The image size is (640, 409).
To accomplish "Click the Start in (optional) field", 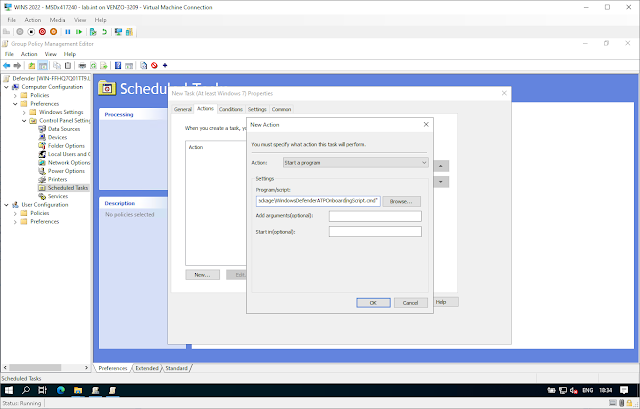I will pyautogui.click(x=375, y=232).
